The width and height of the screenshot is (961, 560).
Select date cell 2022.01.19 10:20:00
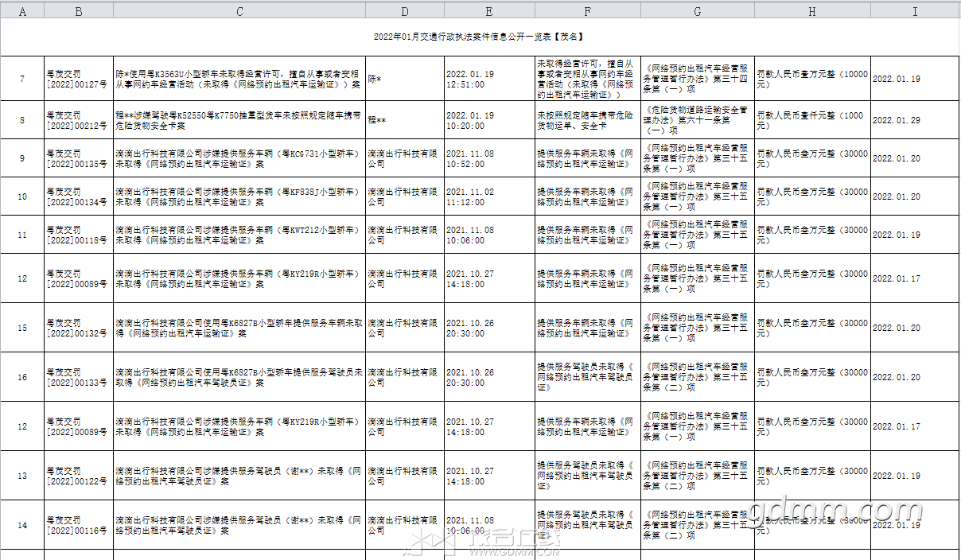(x=489, y=120)
